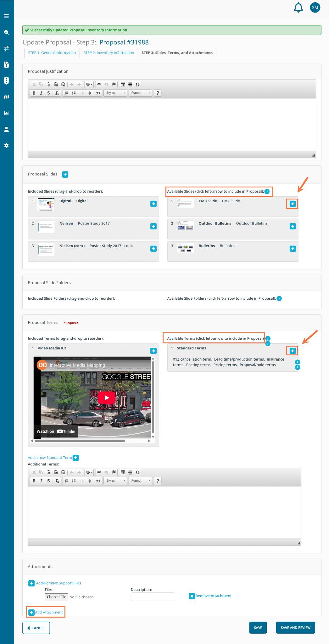Switch to STEP 1: General Information tab
The width and height of the screenshot is (329, 644).
pos(52,53)
